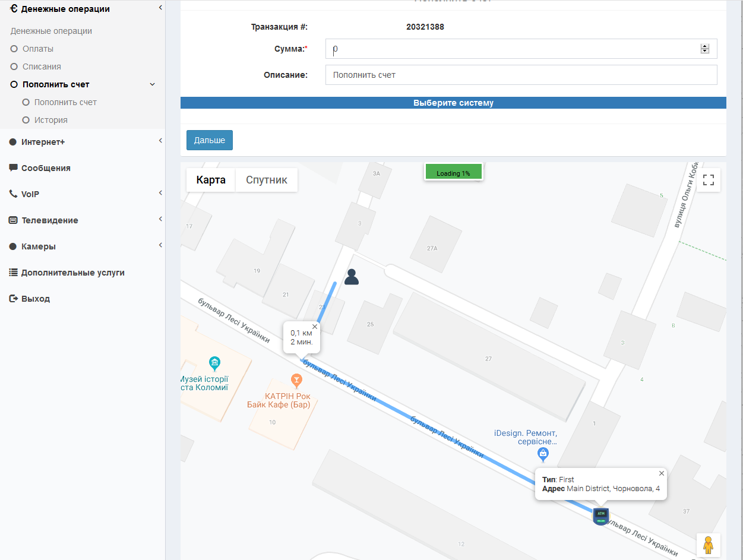Click the Street View pegman icon
This screenshot has width=743, height=560.
[x=708, y=545]
